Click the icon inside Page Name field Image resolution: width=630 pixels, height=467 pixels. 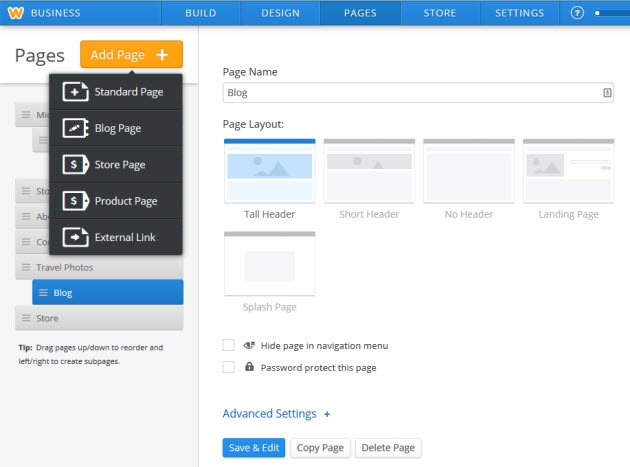coord(607,92)
